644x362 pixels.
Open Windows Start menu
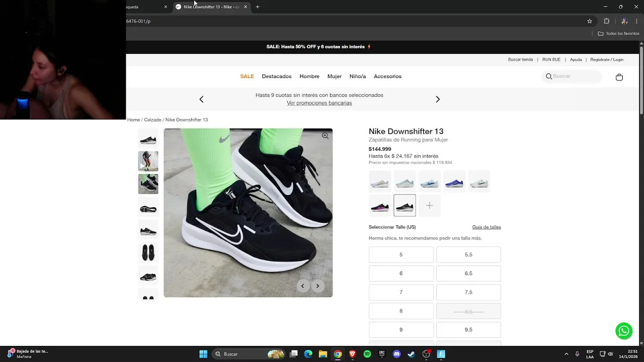203,354
